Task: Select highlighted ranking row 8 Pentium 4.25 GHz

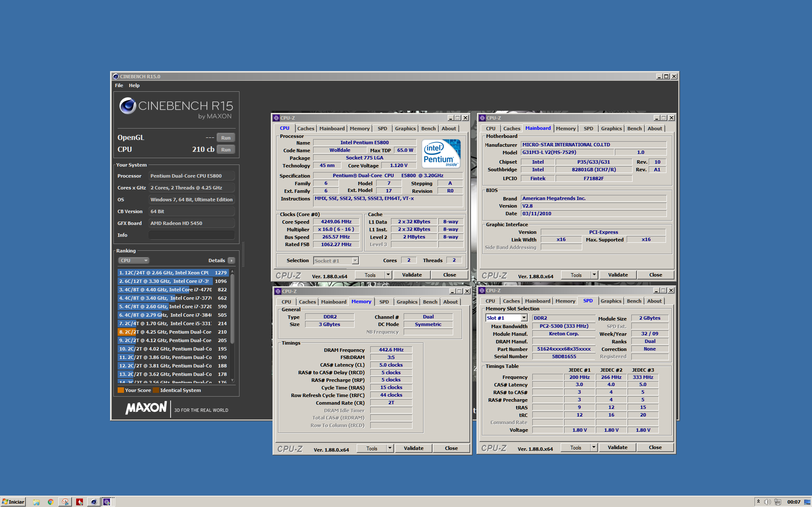Action: pyautogui.click(x=173, y=332)
